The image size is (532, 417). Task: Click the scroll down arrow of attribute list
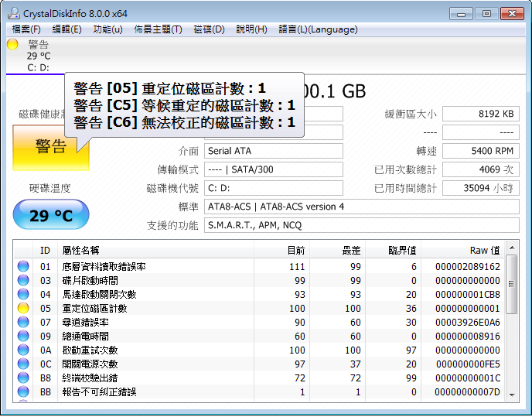[x=512, y=395]
